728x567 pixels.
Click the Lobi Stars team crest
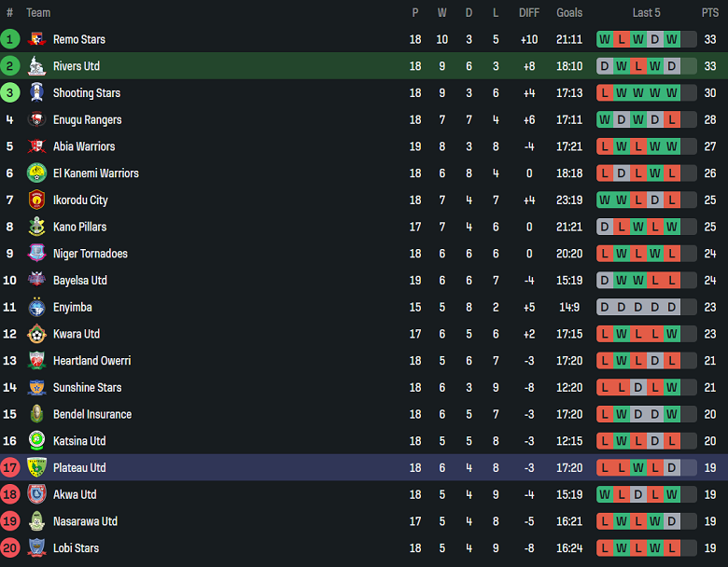pos(36,548)
